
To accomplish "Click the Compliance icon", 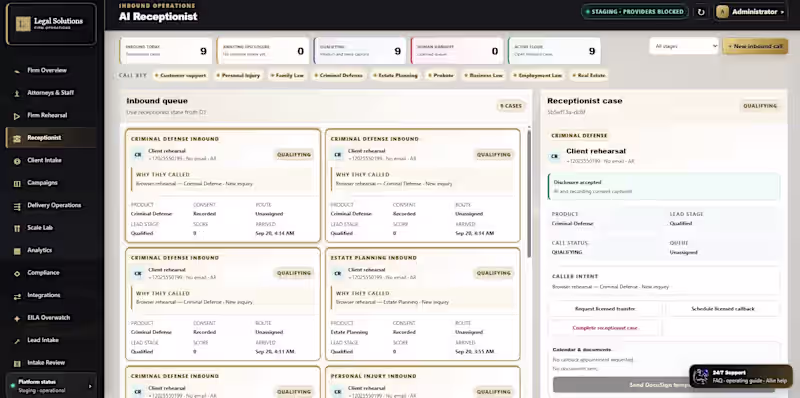I will [x=17, y=273].
